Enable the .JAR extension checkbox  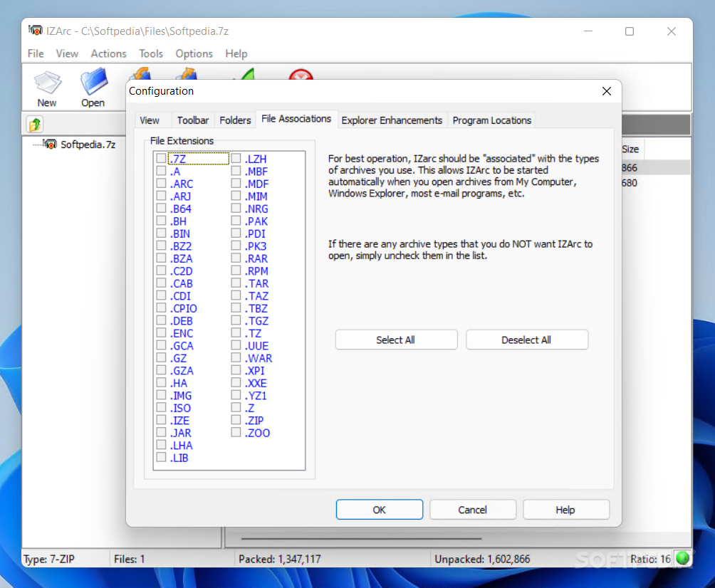161,432
